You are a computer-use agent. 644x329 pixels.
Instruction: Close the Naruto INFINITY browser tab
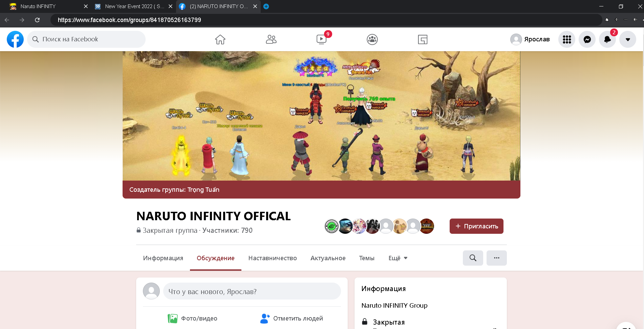tap(86, 6)
